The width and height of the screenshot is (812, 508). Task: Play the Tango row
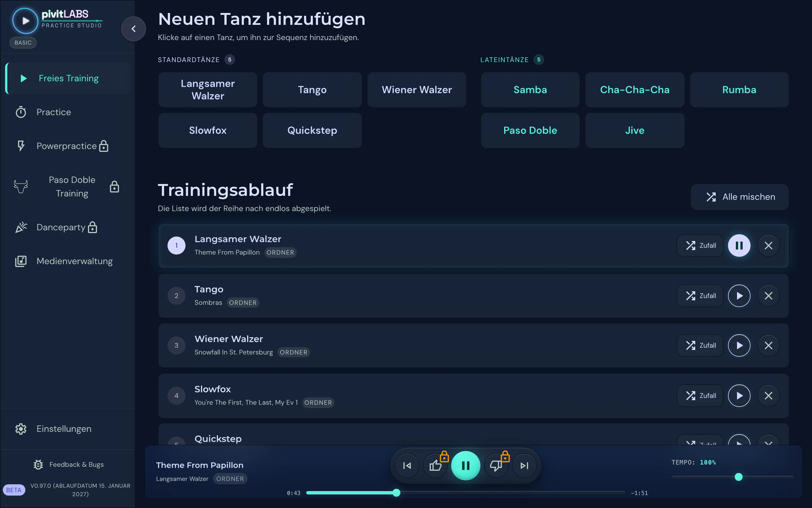click(x=739, y=296)
